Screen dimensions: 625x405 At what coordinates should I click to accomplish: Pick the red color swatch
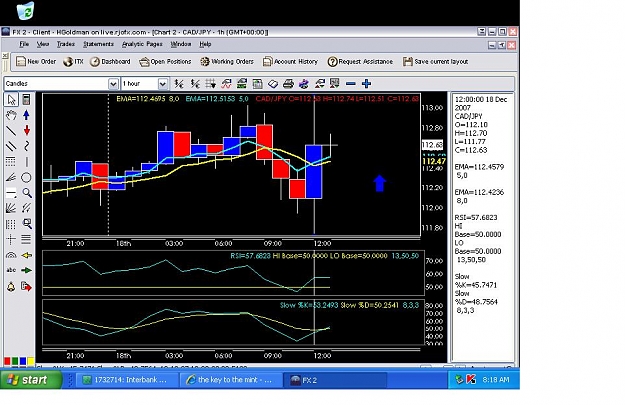pos(7,361)
